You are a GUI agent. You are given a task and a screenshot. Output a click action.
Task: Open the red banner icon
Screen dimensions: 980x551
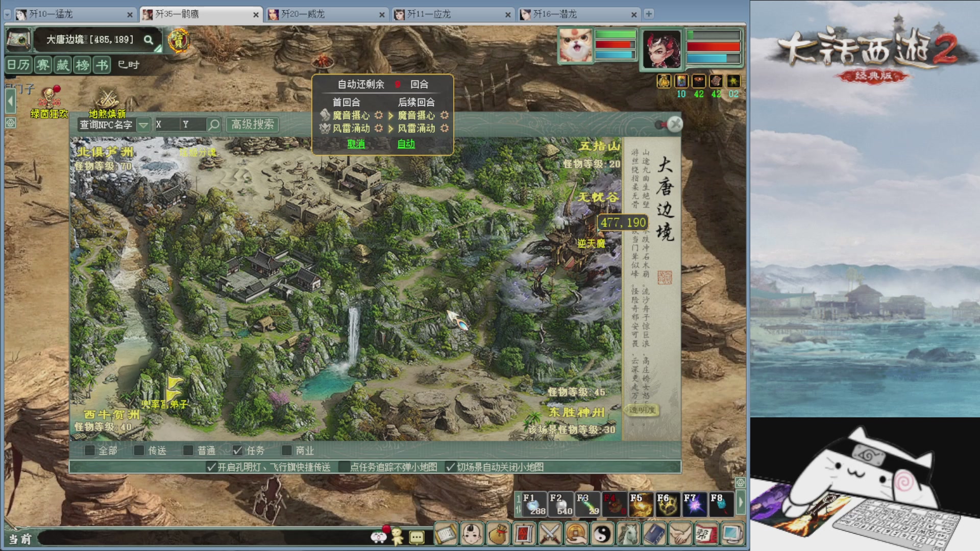524,534
